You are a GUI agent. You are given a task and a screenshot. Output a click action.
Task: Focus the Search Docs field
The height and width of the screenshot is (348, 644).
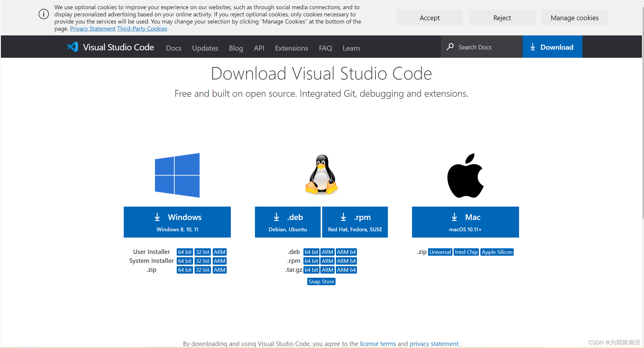point(482,47)
